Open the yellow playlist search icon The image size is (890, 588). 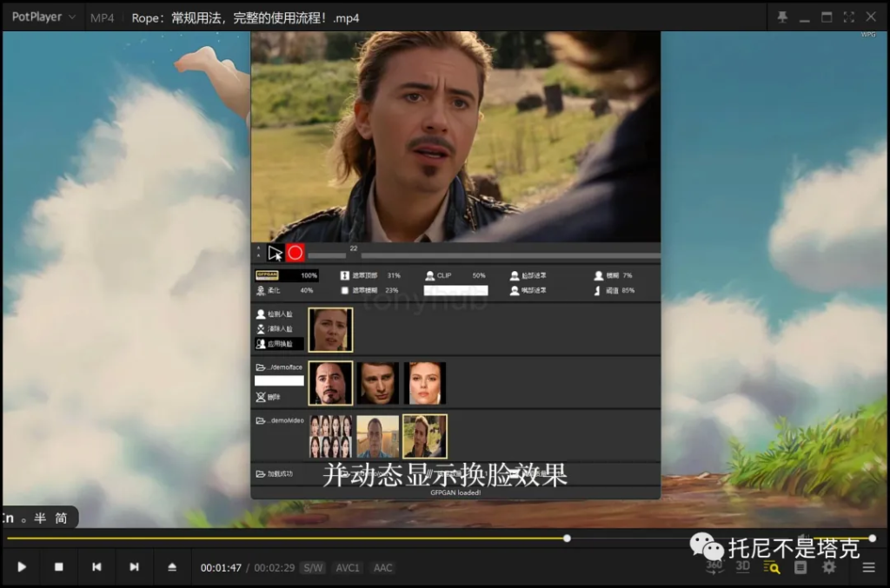pos(772,567)
